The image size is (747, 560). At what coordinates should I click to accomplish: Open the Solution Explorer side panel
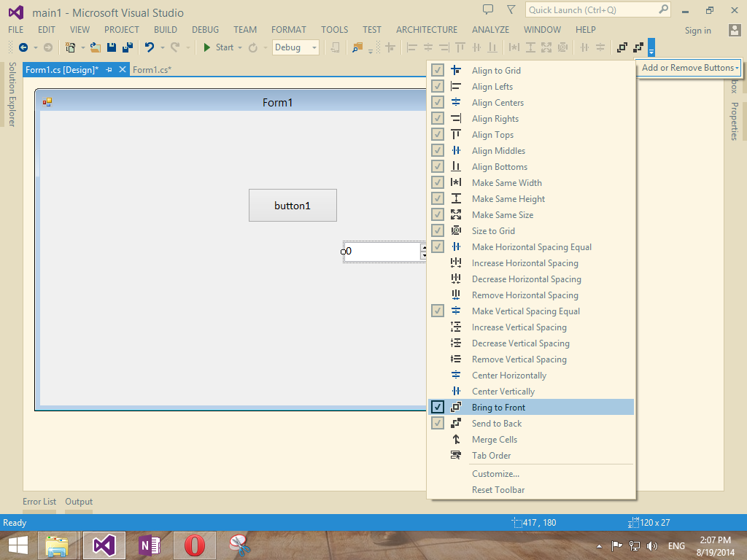[x=12, y=94]
